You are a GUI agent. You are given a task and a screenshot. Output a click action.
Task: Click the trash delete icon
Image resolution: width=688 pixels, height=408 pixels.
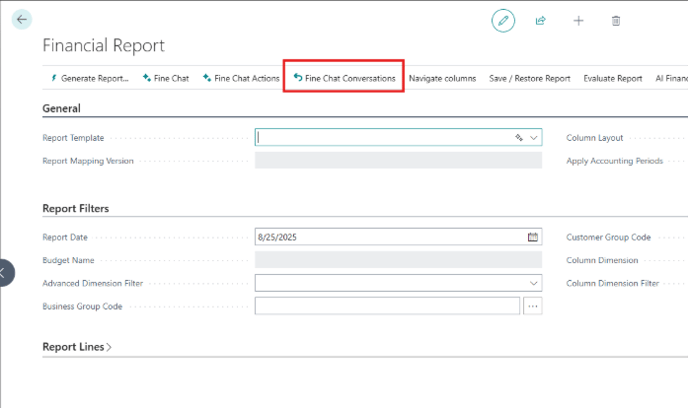pos(616,20)
